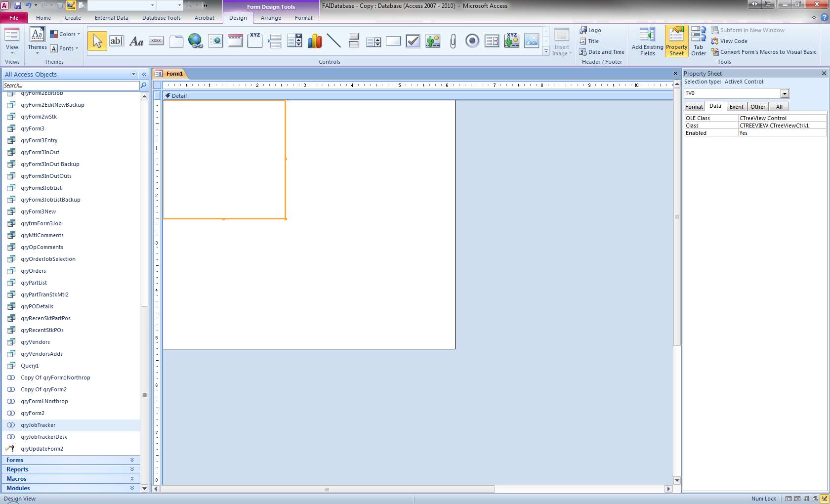Image resolution: width=830 pixels, height=504 pixels.
Task: Open the TV0 object selector dropdown
Action: tap(785, 93)
